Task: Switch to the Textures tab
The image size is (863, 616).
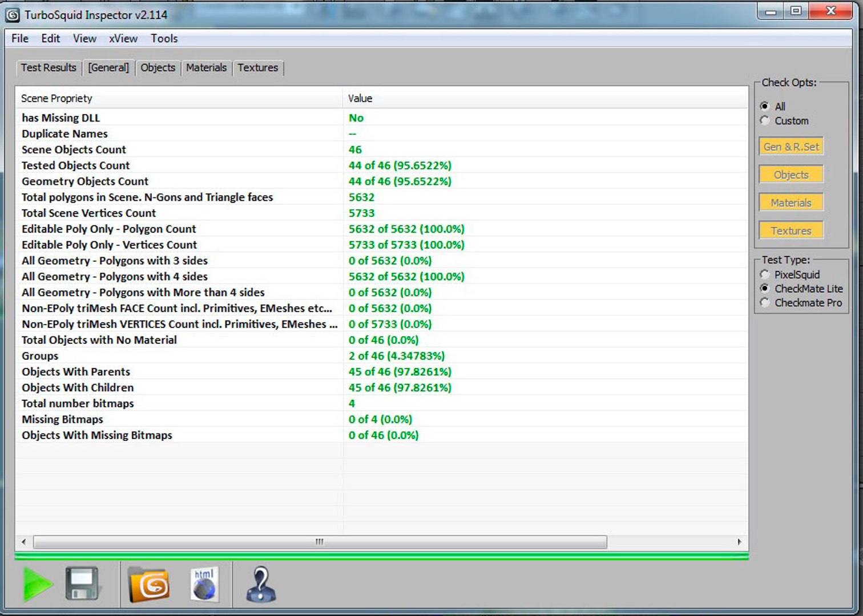Action: (x=258, y=68)
